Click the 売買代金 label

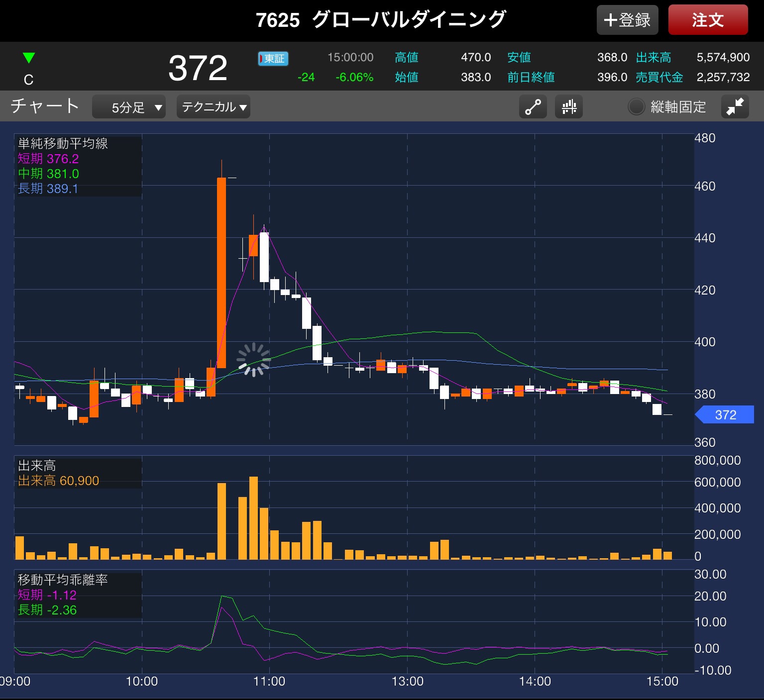(x=659, y=78)
